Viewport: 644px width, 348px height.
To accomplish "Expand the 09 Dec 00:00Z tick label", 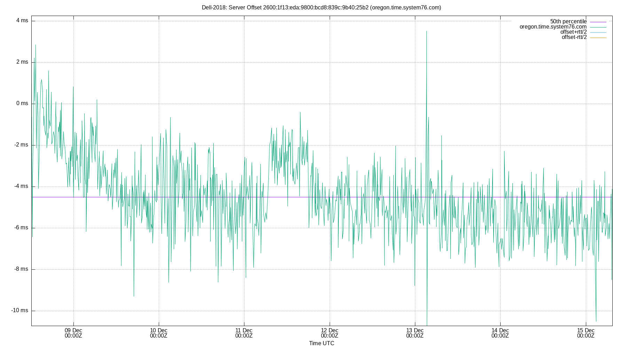I will (73, 333).
